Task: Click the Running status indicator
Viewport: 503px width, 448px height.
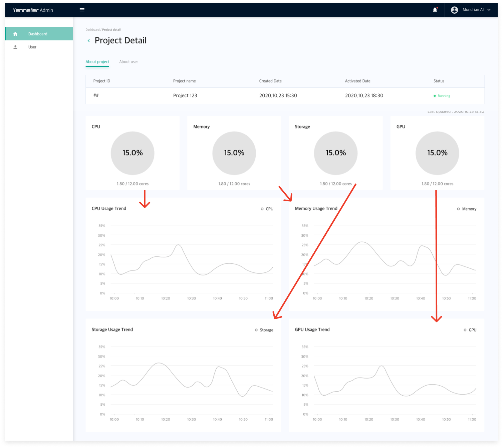Action: coord(442,96)
